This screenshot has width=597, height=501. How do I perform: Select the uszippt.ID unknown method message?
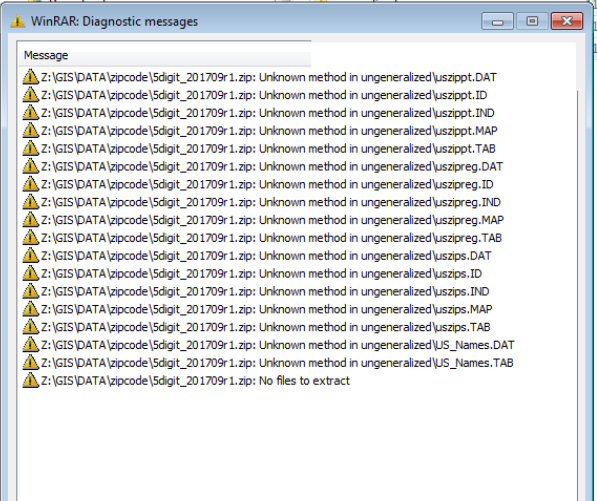264,95
